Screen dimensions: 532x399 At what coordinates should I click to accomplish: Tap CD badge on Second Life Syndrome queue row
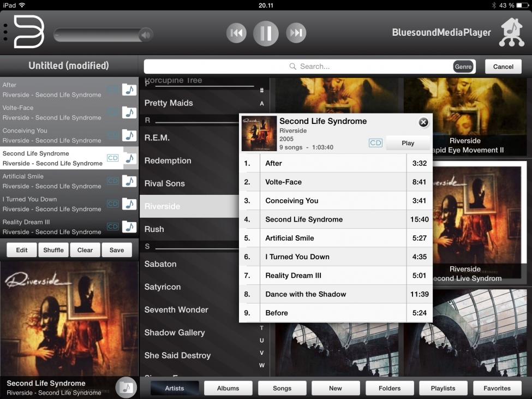click(x=112, y=158)
